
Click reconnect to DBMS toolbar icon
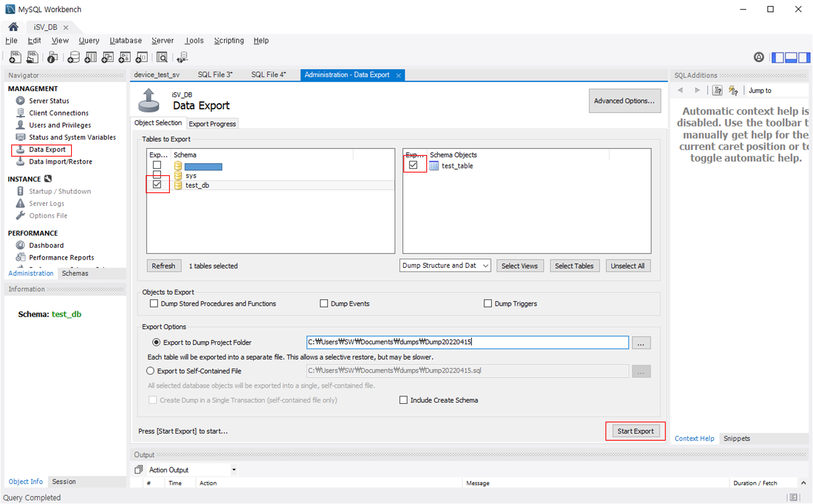(x=182, y=58)
